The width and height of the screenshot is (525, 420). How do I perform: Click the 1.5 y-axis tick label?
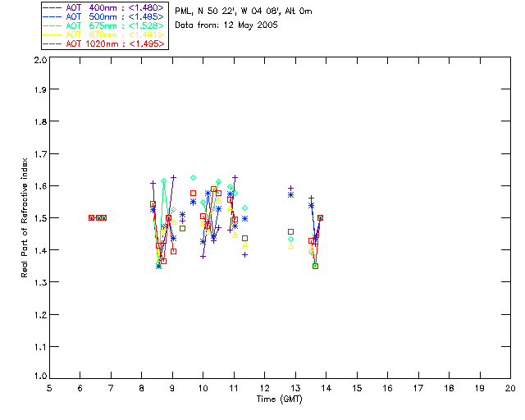pos(40,218)
